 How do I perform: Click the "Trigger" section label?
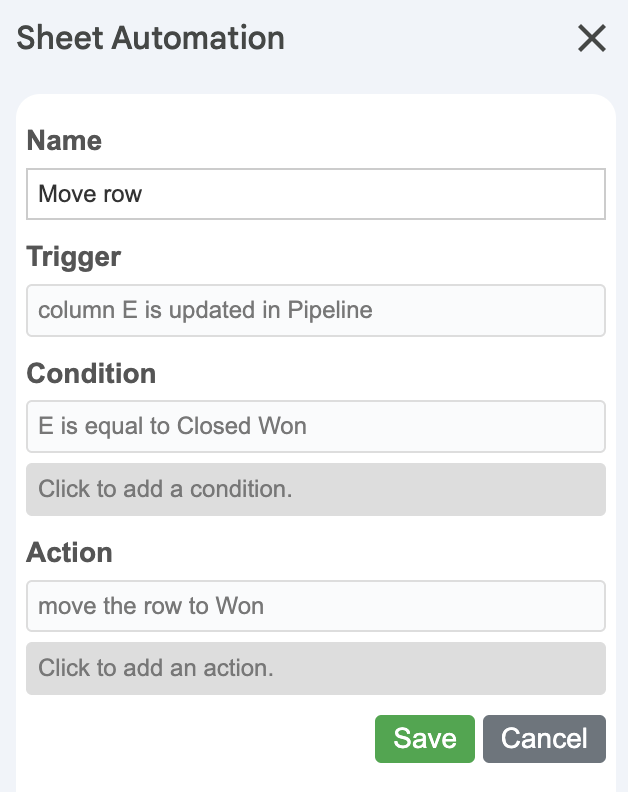point(73,257)
